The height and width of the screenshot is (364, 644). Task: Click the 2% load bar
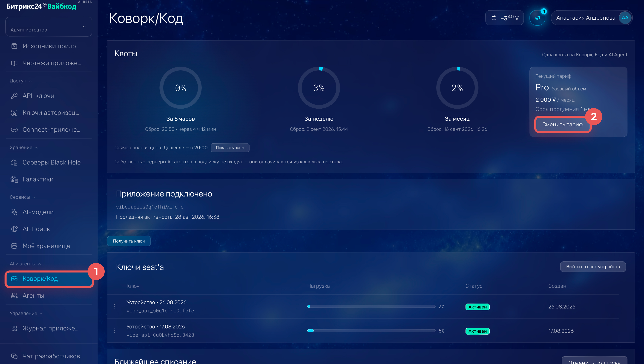point(371,307)
